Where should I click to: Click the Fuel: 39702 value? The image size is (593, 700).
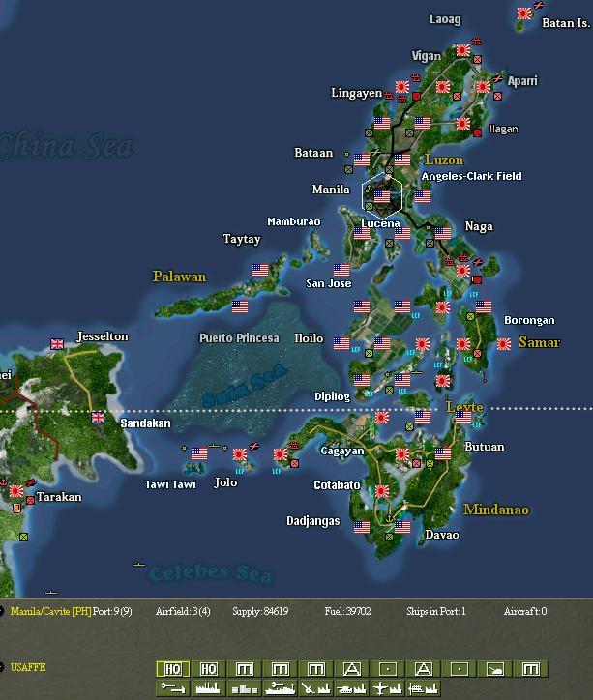pos(347,611)
